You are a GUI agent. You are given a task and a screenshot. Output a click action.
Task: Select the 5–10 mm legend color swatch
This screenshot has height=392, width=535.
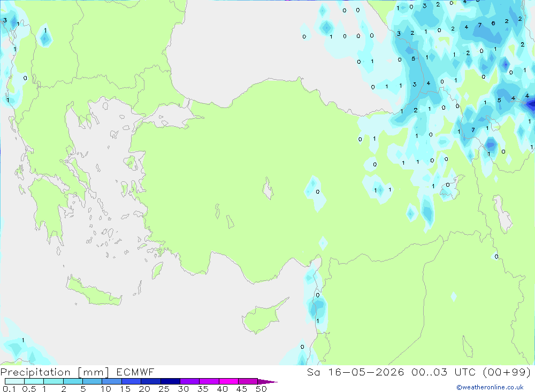coord(93,381)
